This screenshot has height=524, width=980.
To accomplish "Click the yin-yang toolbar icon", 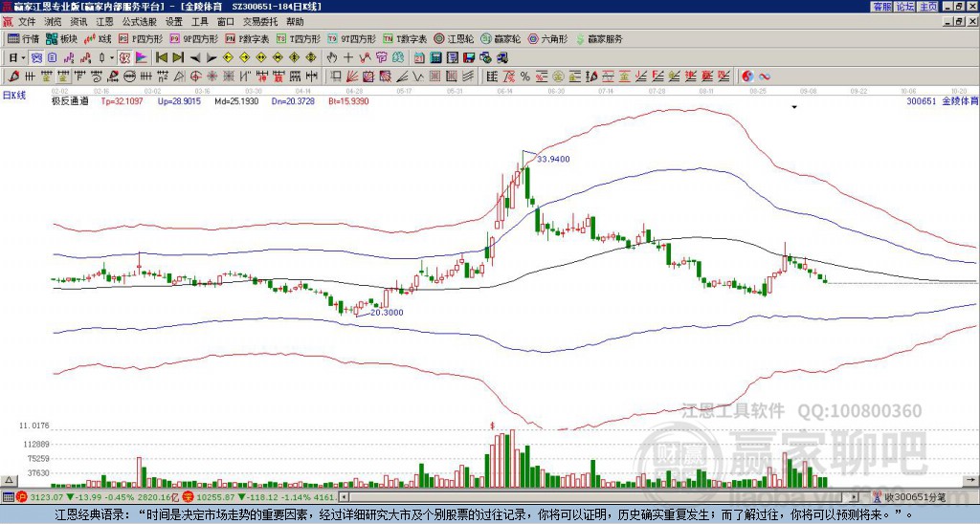I will 746,76.
